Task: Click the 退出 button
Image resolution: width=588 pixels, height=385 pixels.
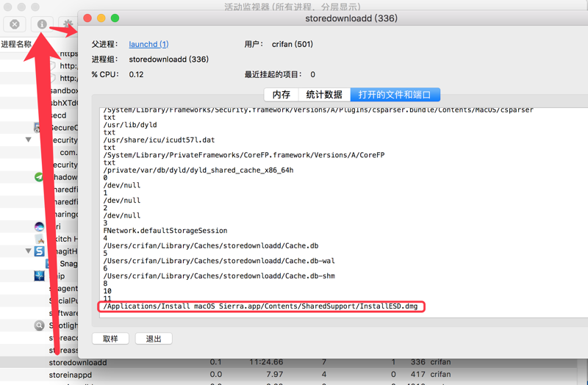Action: (x=154, y=339)
